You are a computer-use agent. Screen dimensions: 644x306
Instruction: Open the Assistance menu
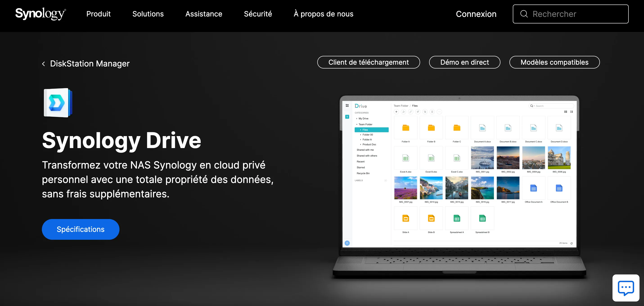point(204,14)
